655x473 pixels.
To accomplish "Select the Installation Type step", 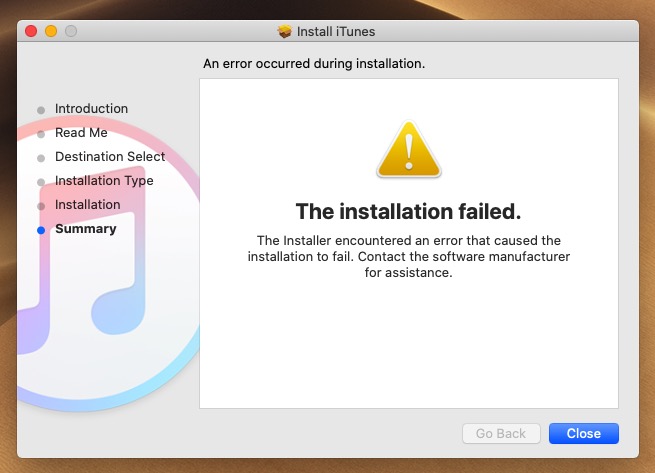I will tap(104, 181).
